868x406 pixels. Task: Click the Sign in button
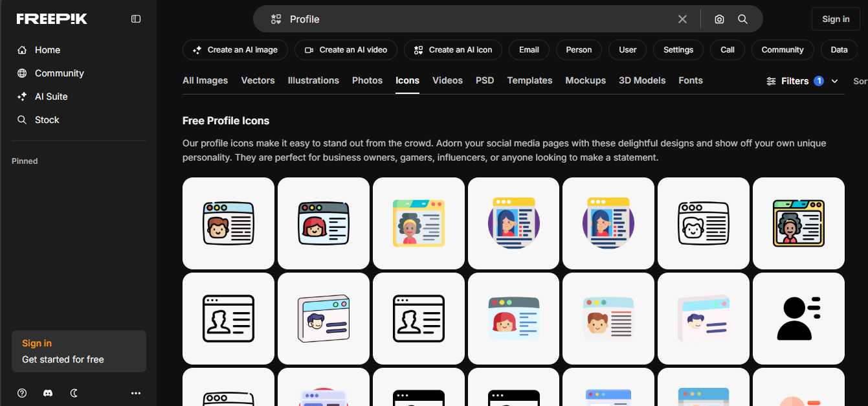(x=836, y=19)
